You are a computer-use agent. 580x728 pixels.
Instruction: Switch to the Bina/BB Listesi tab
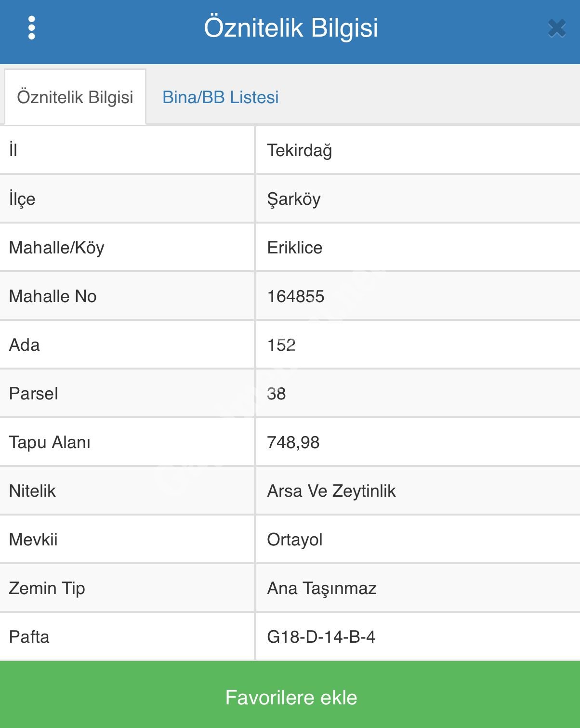click(x=220, y=97)
